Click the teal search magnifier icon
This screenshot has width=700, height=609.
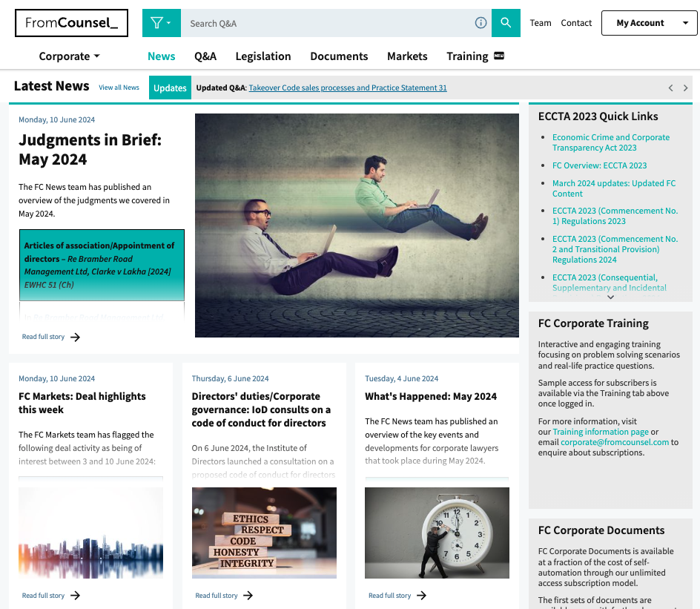(x=506, y=23)
